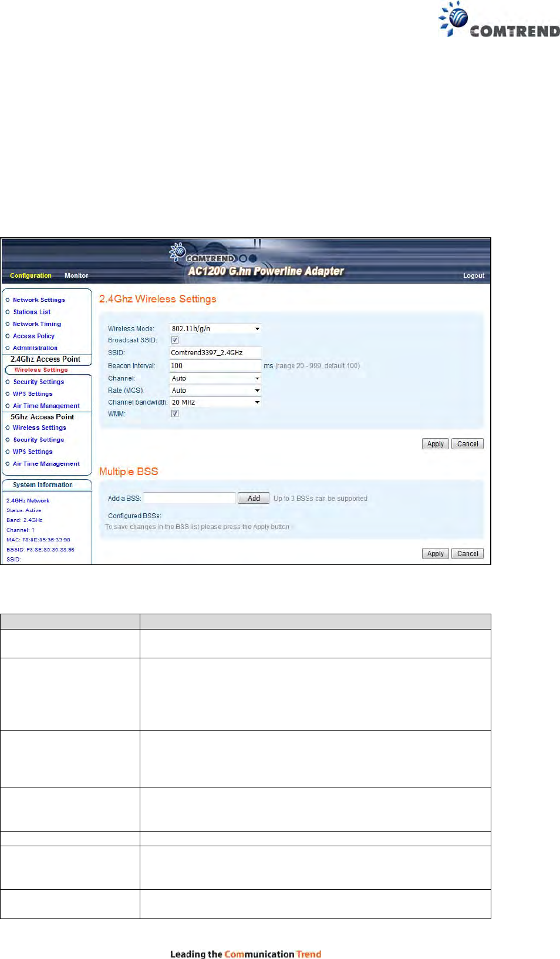Expand the Wireless Mode dropdown
Screen dimensions: 560x959
215,329
